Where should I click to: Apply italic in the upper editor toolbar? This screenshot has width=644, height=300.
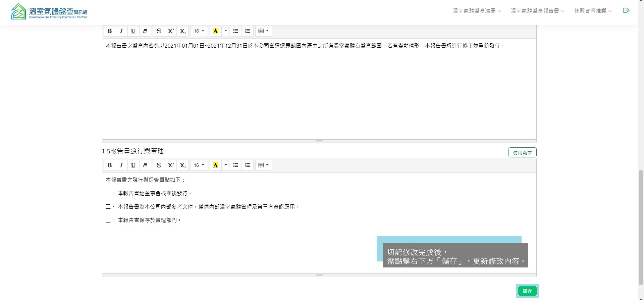click(121, 31)
